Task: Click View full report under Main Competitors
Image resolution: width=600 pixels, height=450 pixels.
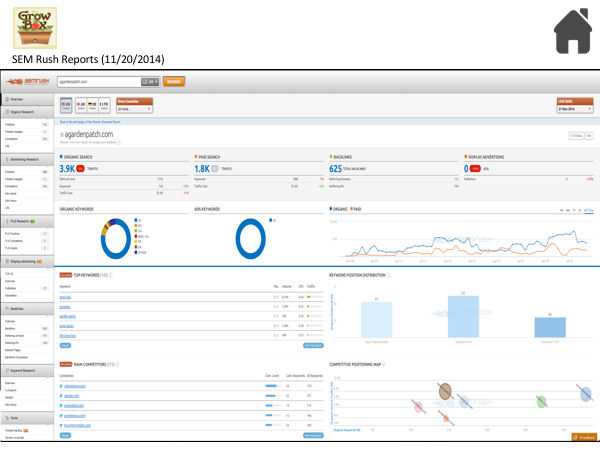Action: click(x=313, y=435)
